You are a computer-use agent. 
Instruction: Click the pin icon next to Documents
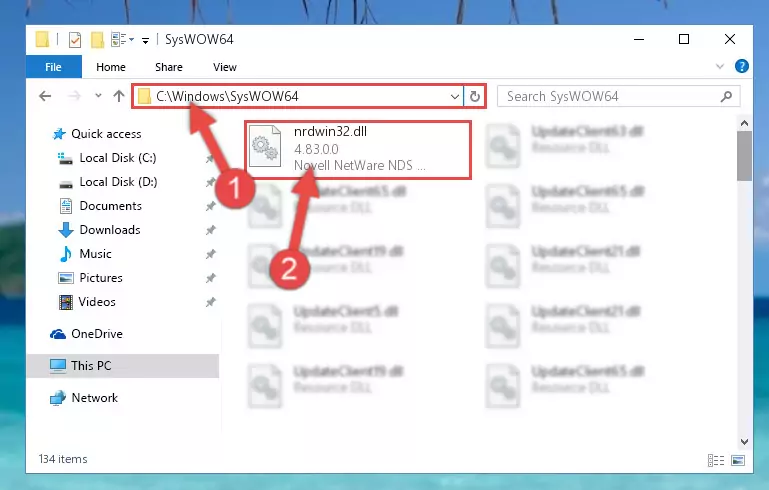pos(210,206)
